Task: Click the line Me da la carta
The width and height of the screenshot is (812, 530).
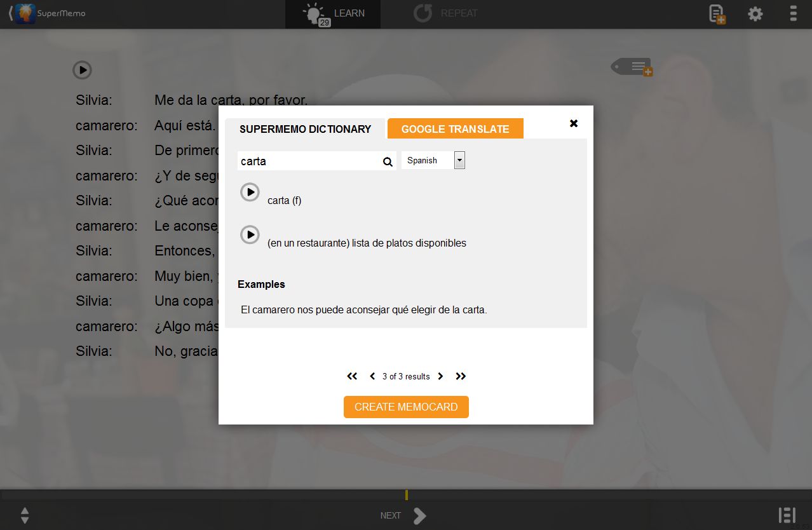Action: (231, 100)
